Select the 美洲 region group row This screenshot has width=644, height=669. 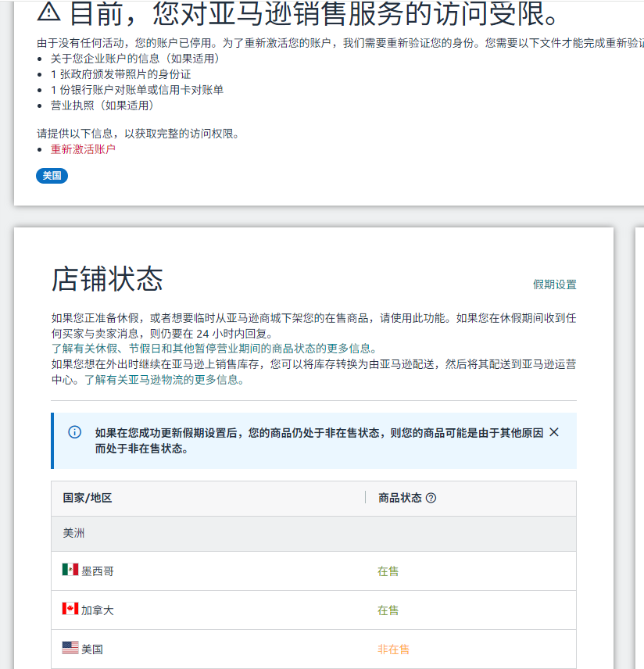point(73,533)
